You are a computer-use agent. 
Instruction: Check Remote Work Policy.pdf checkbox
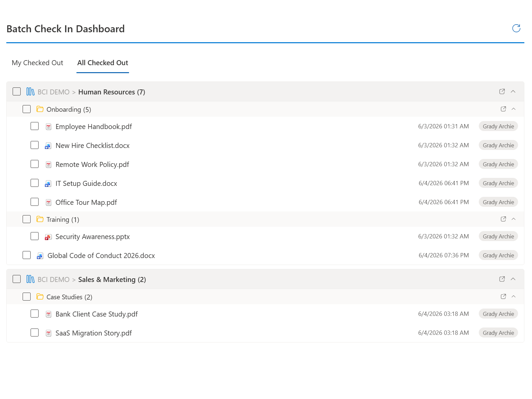coord(35,164)
